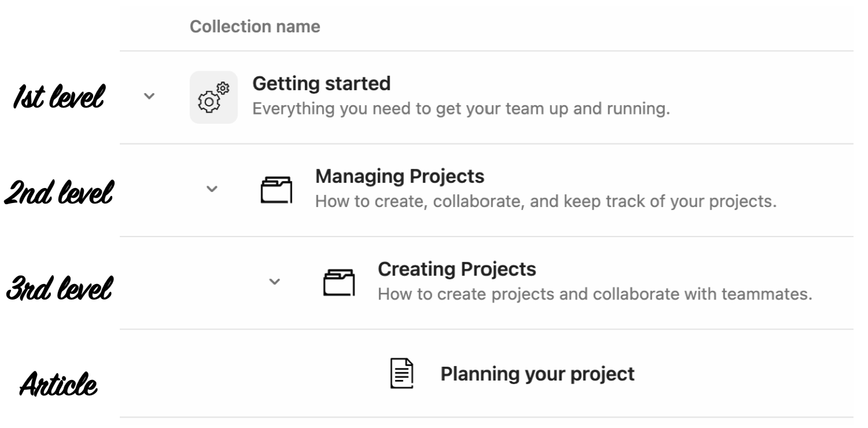Click the 'Everything you need' description text
The height and width of the screenshot is (428, 868).
click(461, 109)
